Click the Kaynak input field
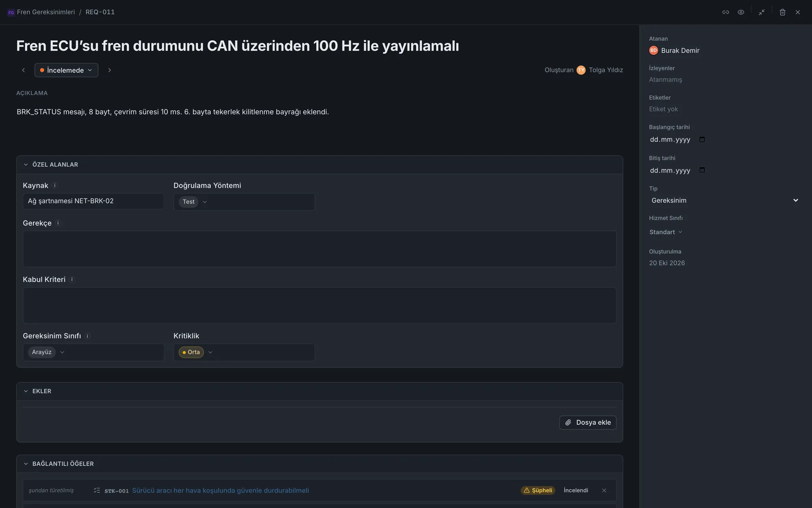Image resolution: width=812 pixels, height=508 pixels. coord(93,201)
